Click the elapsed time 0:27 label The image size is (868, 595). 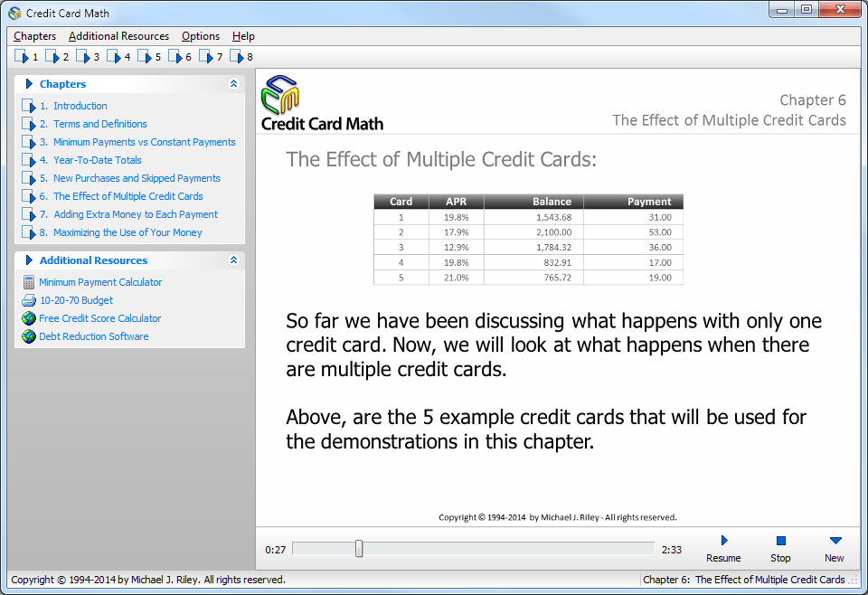(275, 550)
